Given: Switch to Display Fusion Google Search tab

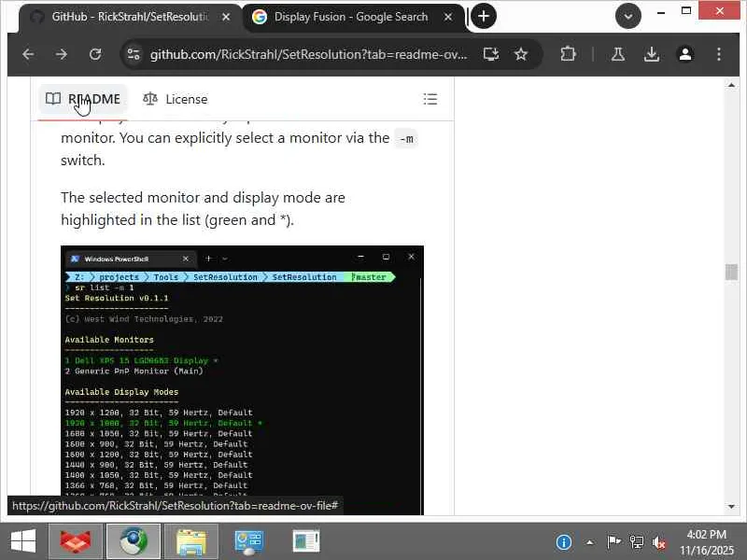Looking at the screenshot, I should (x=351, y=17).
